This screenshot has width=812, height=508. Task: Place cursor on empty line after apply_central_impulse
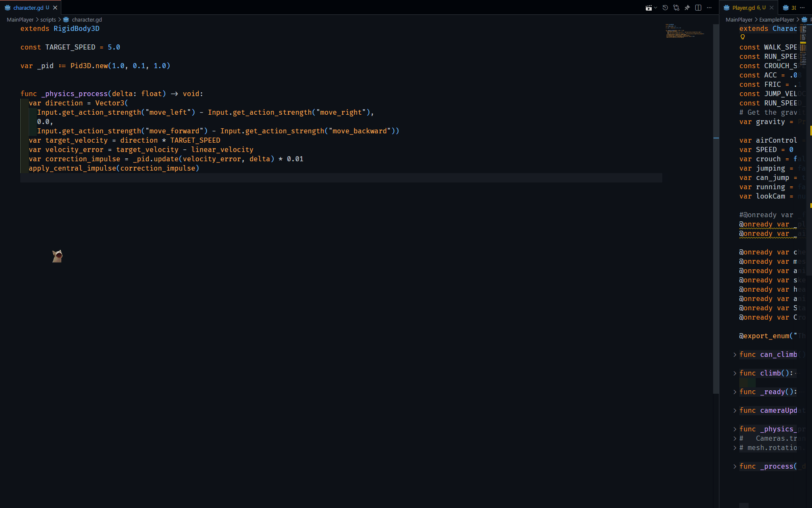click(341, 178)
